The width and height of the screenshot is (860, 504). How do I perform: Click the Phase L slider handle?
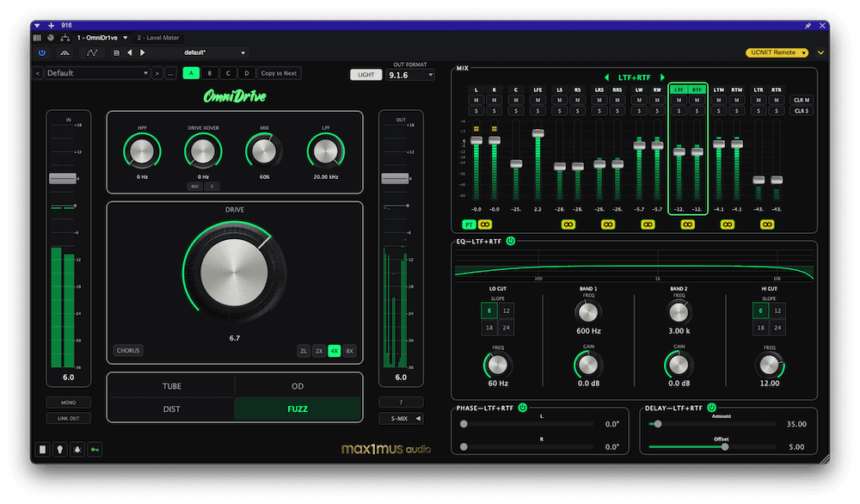coord(464,424)
